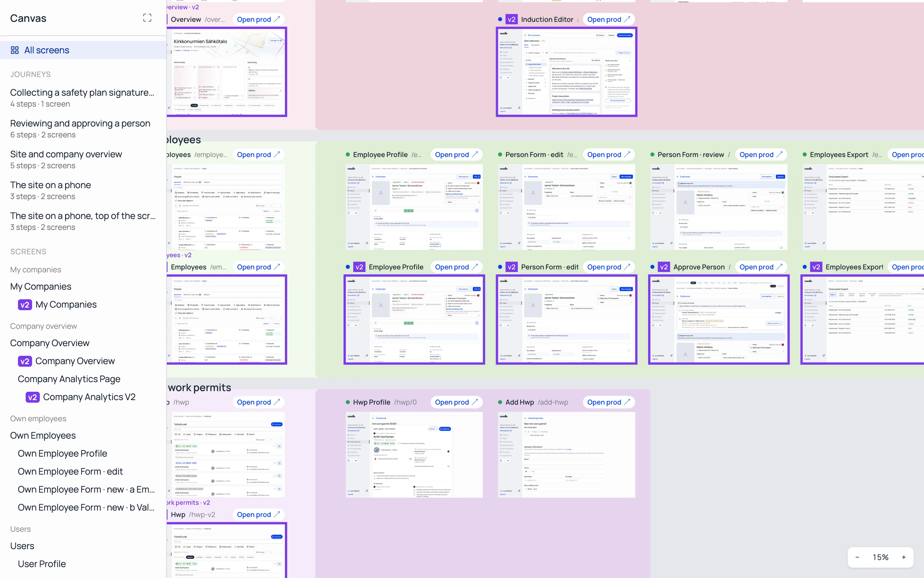
Task: Open journey Collecting a safety plan signature
Action: (x=83, y=98)
